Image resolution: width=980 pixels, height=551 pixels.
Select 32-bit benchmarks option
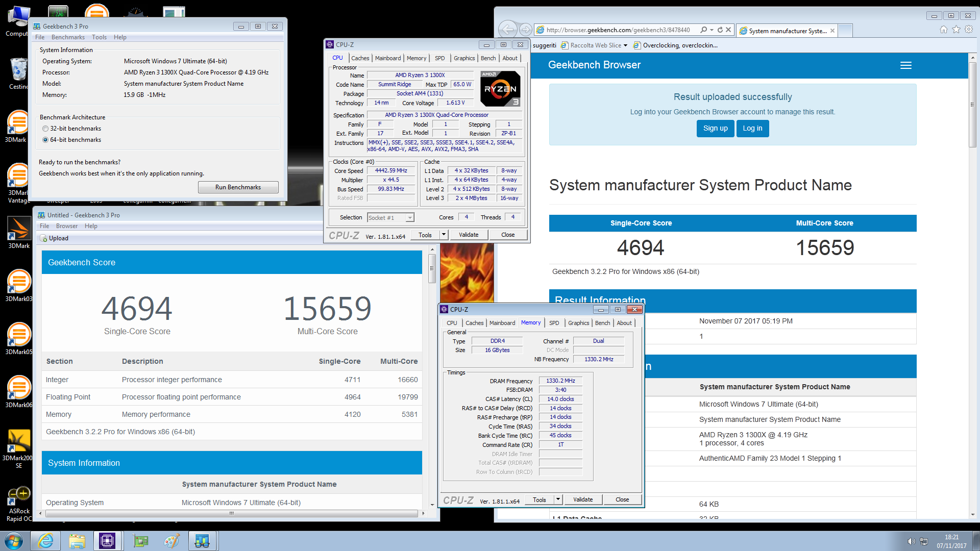click(x=45, y=129)
